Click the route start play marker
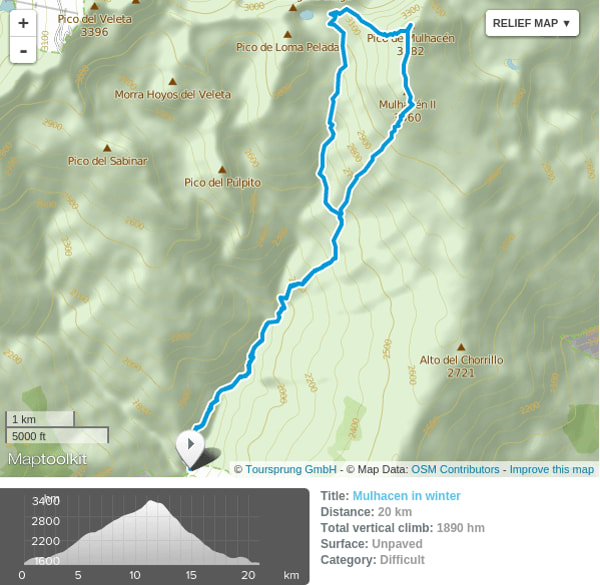 190,446
